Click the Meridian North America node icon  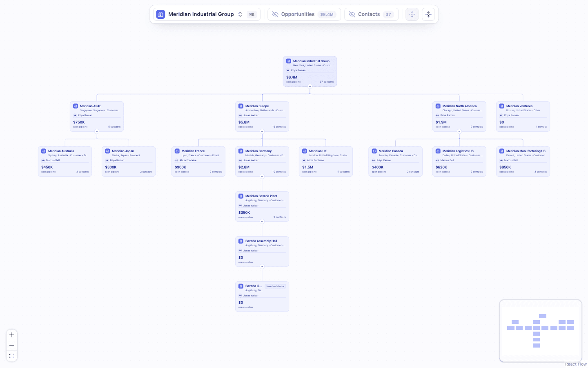tap(438, 106)
